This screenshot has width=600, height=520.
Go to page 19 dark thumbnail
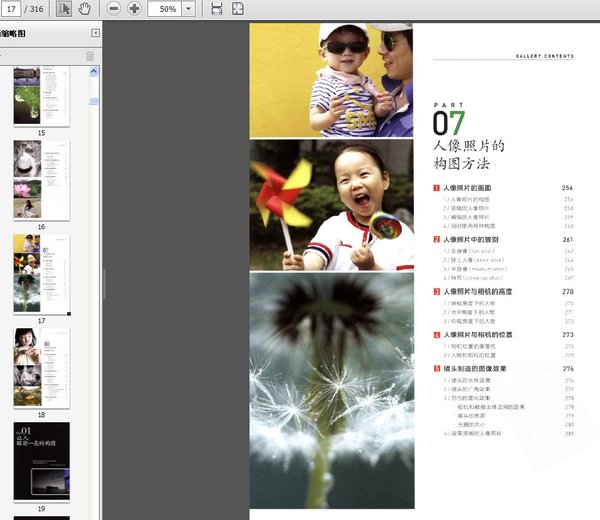point(41,460)
